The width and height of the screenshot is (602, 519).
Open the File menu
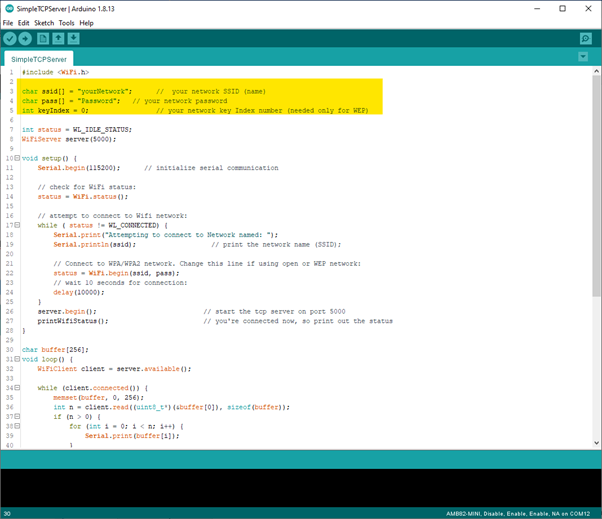(x=8, y=22)
